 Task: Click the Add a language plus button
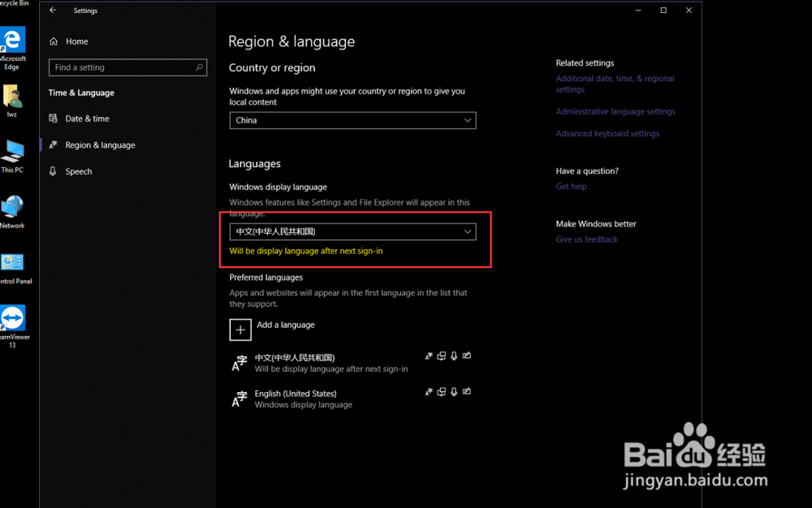(x=240, y=329)
